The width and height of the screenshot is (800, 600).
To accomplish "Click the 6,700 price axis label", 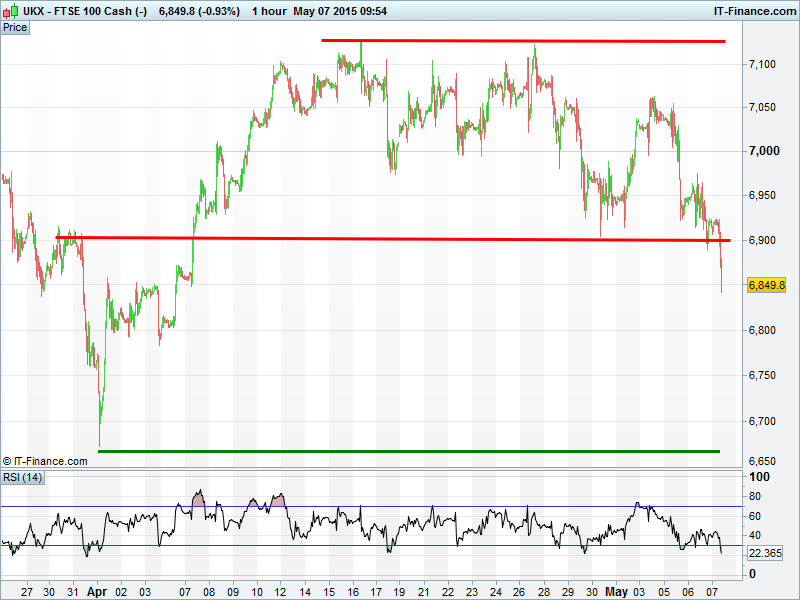I will point(762,421).
